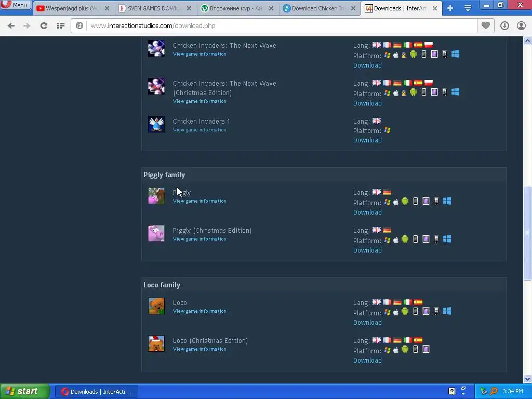Bookmark page with heart icon
The width and height of the screenshot is (532, 399).
(x=486, y=26)
